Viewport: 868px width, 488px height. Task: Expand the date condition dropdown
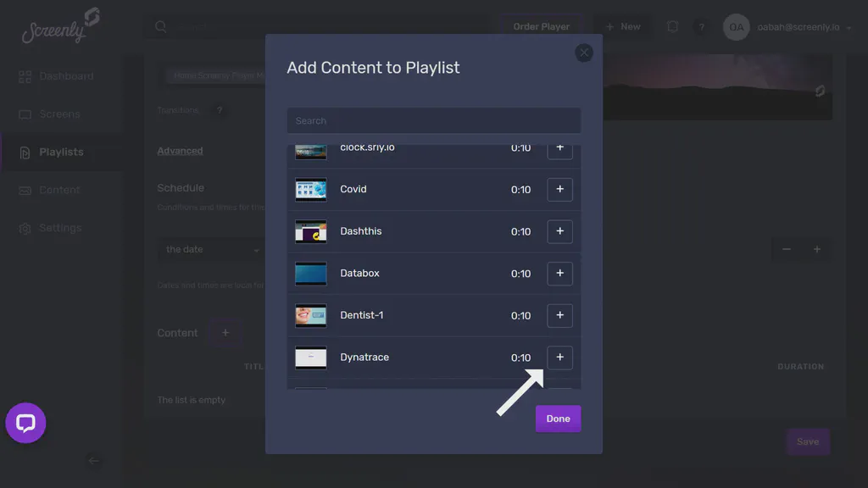click(210, 250)
